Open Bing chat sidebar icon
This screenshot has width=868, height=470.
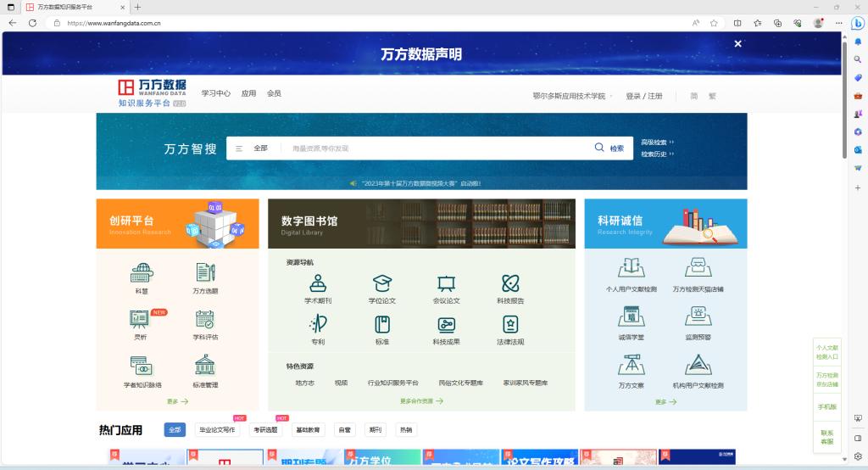point(858,23)
